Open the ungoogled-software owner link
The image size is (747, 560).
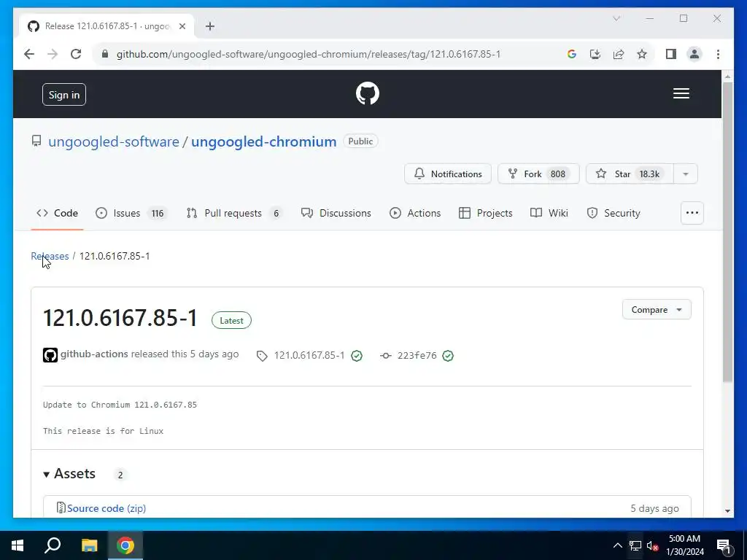point(114,141)
